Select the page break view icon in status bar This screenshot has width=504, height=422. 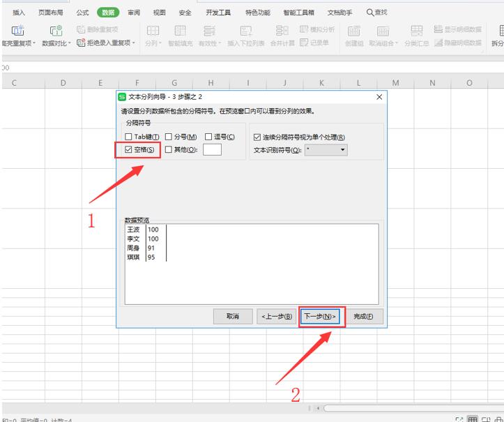click(x=486, y=420)
